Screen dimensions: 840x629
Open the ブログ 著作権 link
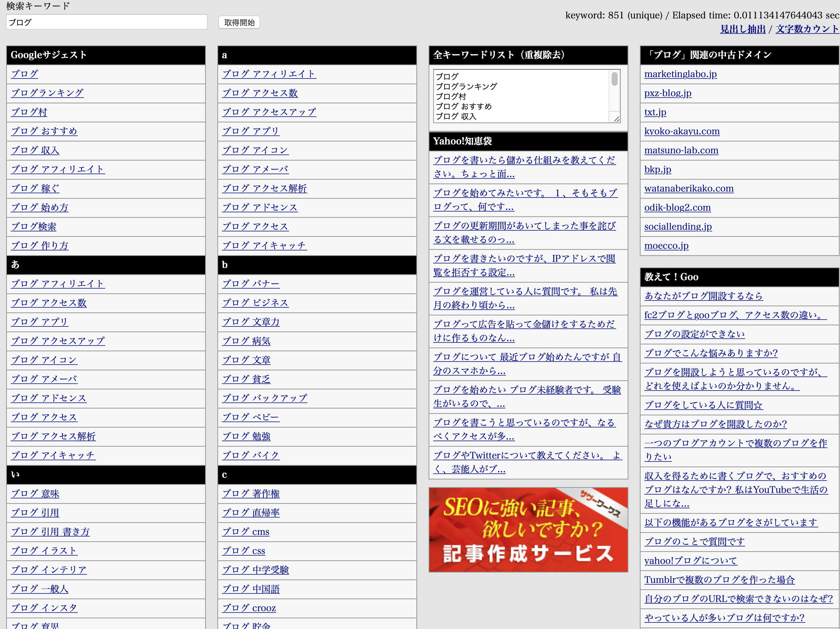(251, 494)
